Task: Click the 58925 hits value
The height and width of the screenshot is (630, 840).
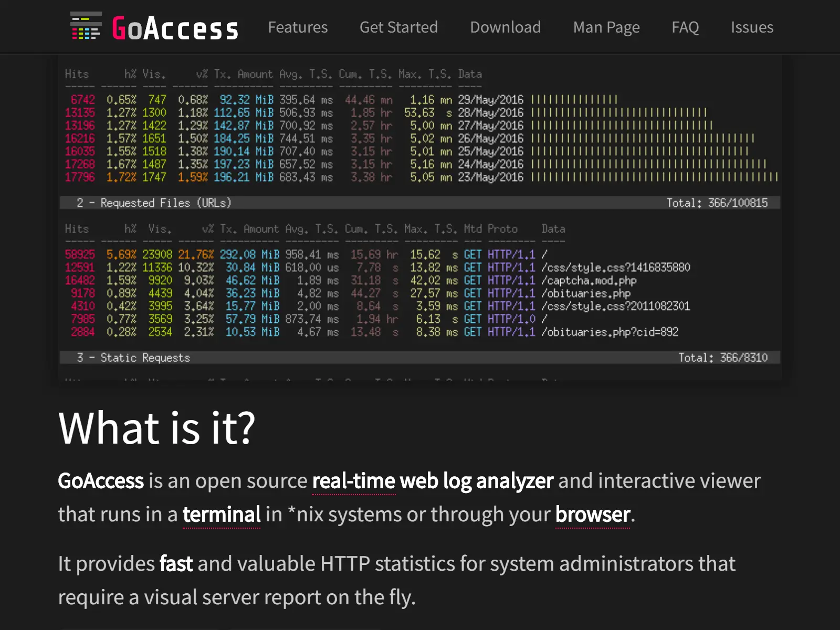Action: pyautogui.click(x=80, y=255)
